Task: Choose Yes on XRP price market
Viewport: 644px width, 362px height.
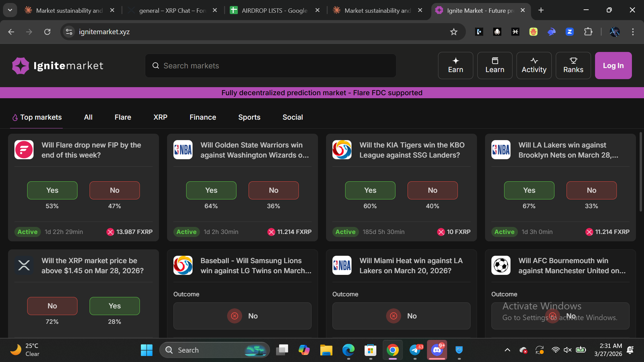Action: (x=114, y=306)
